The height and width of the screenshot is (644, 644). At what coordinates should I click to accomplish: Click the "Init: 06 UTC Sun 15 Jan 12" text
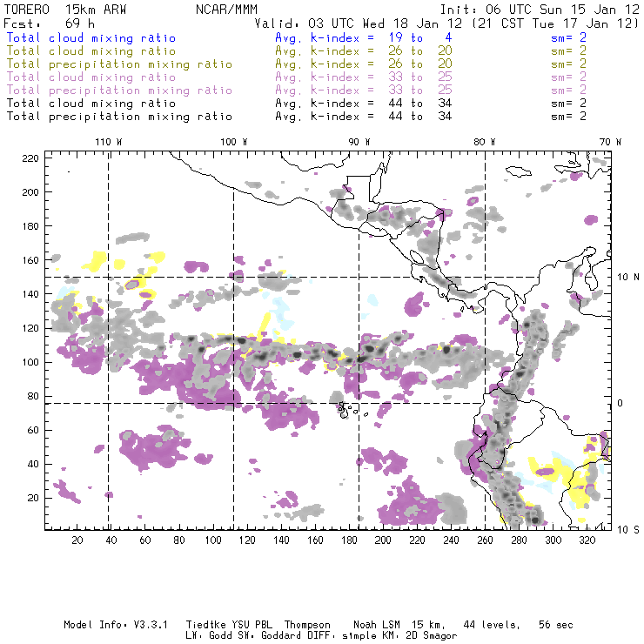[540, 10]
